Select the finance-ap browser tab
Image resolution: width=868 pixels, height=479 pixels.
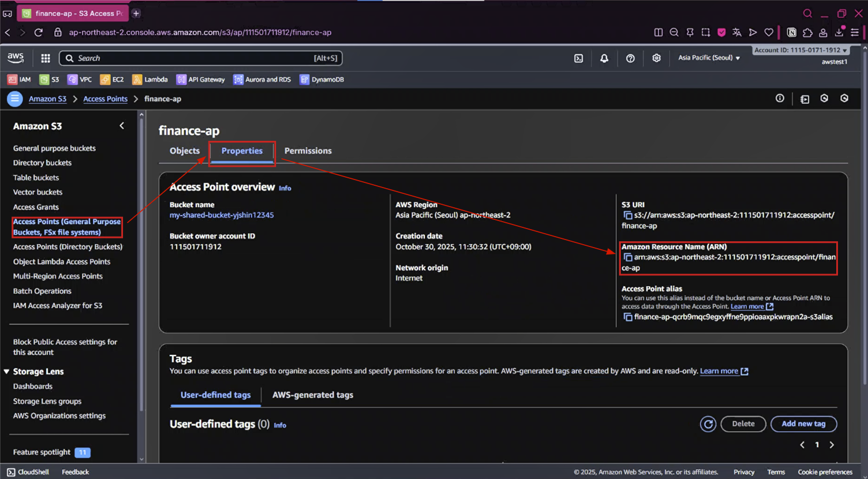[x=73, y=13]
